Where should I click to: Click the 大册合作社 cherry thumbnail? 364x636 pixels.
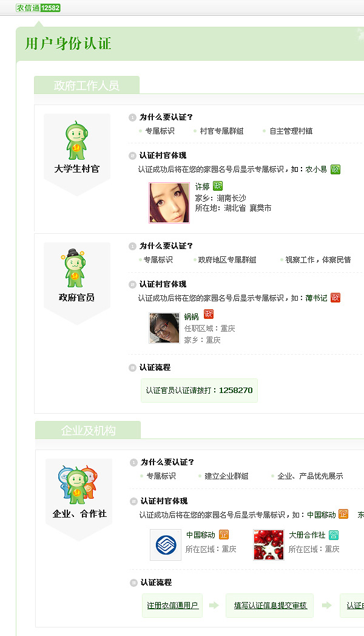pos(268,545)
